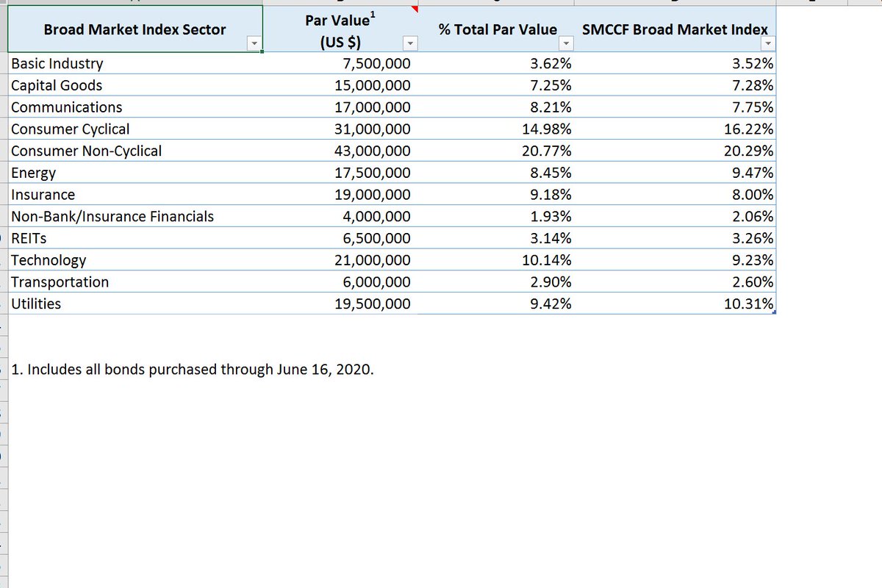The image size is (882, 588).
Task: Select the 6,000,000 par value cell
Action: point(340,282)
